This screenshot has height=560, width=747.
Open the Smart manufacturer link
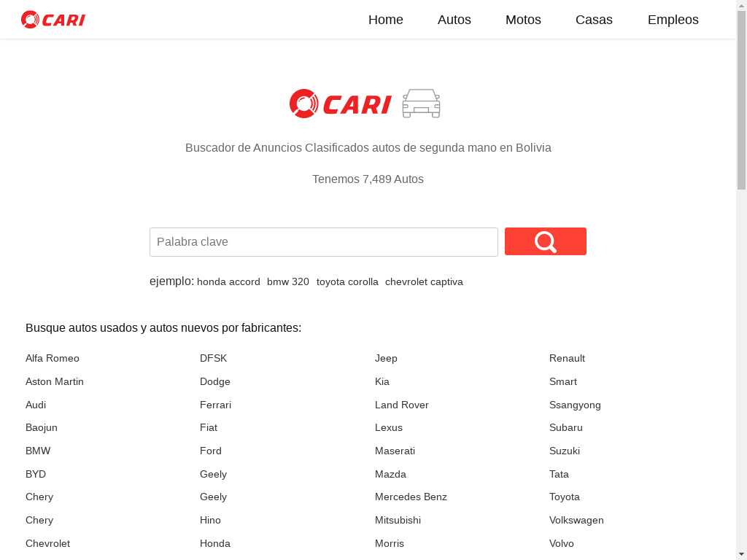[562, 381]
